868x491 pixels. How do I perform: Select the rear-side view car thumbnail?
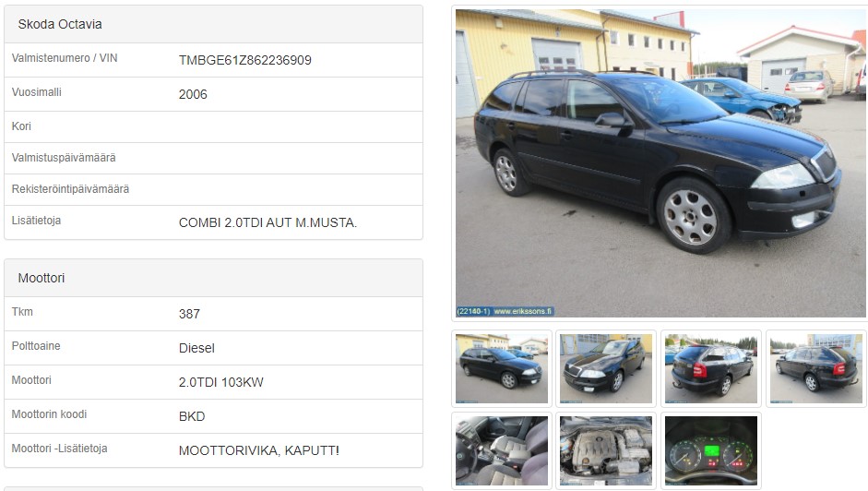(x=816, y=368)
